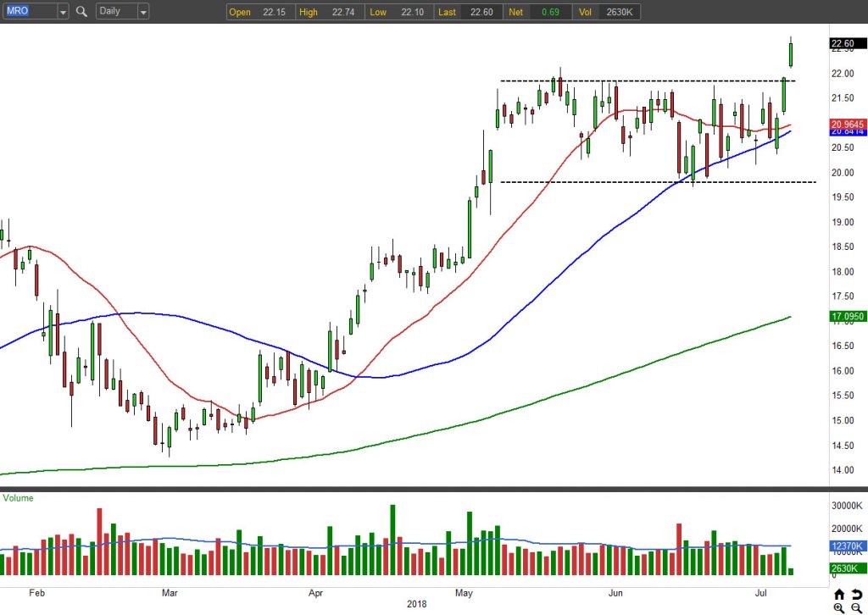Undo the last chart zoom with the arrow icon
Image resolution: width=868 pixels, height=615 pixels.
(x=856, y=595)
